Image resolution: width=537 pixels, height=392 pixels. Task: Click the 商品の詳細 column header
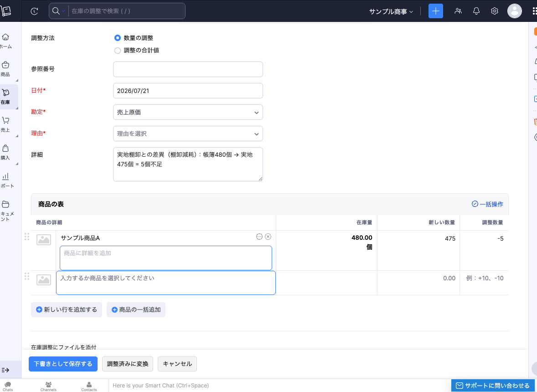tap(49, 222)
